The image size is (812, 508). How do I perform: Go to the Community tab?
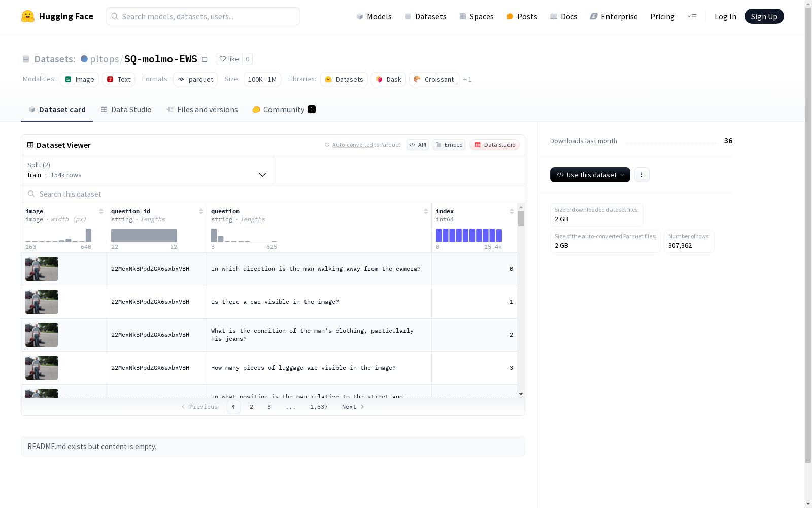pos(284,109)
